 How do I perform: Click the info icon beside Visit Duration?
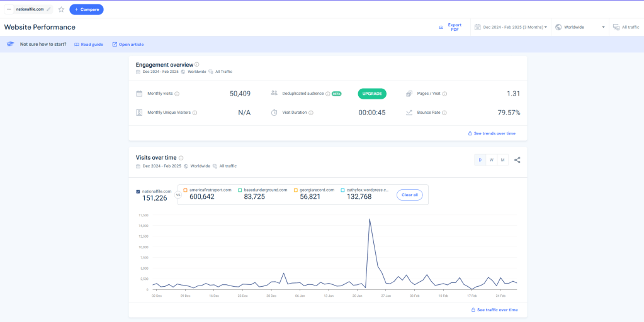pos(311,113)
